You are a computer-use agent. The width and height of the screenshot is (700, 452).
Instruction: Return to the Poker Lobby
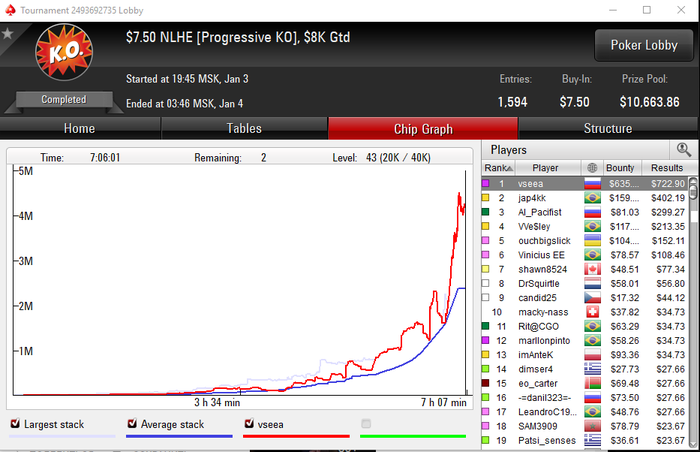click(644, 45)
